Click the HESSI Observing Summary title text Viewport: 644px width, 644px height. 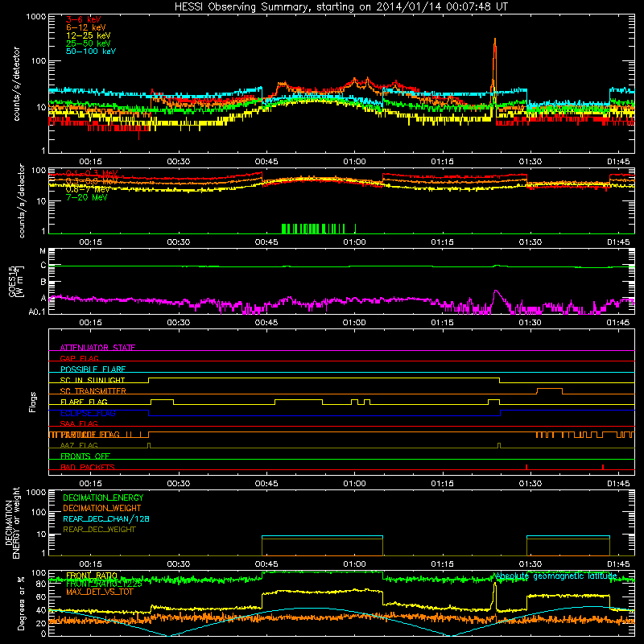tap(341, 7)
